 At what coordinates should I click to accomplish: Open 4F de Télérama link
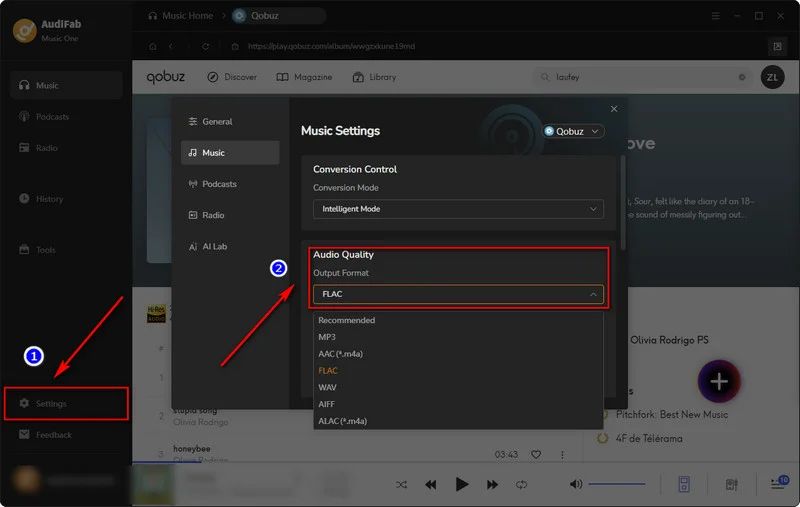[x=649, y=439]
